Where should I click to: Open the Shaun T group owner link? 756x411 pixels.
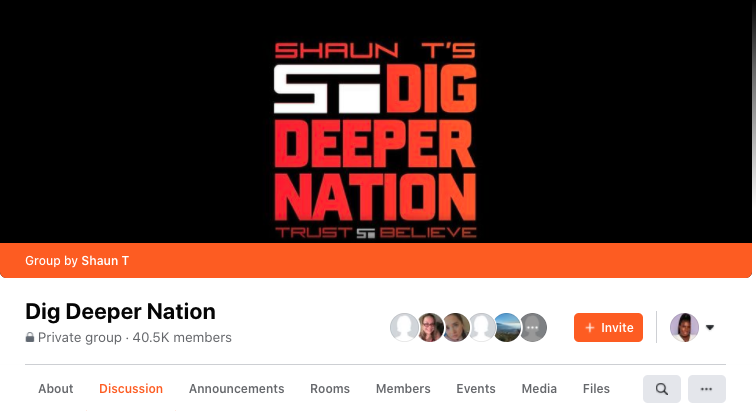tap(105, 261)
